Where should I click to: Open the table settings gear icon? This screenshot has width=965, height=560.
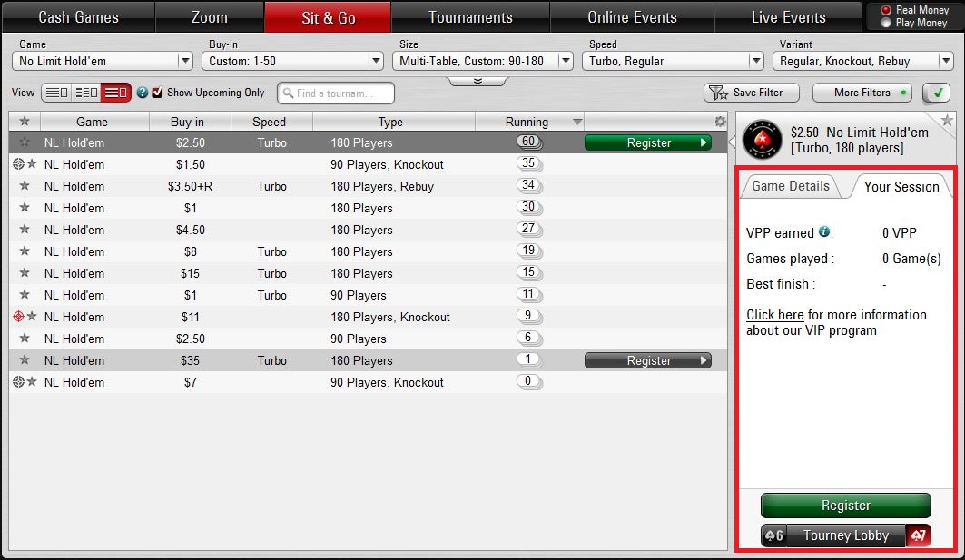click(x=720, y=122)
